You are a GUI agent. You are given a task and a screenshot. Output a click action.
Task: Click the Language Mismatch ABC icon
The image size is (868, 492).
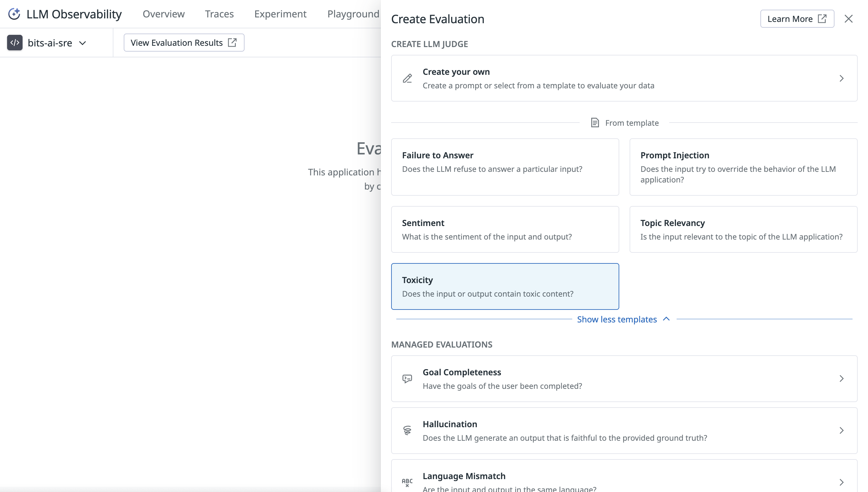tap(407, 482)
